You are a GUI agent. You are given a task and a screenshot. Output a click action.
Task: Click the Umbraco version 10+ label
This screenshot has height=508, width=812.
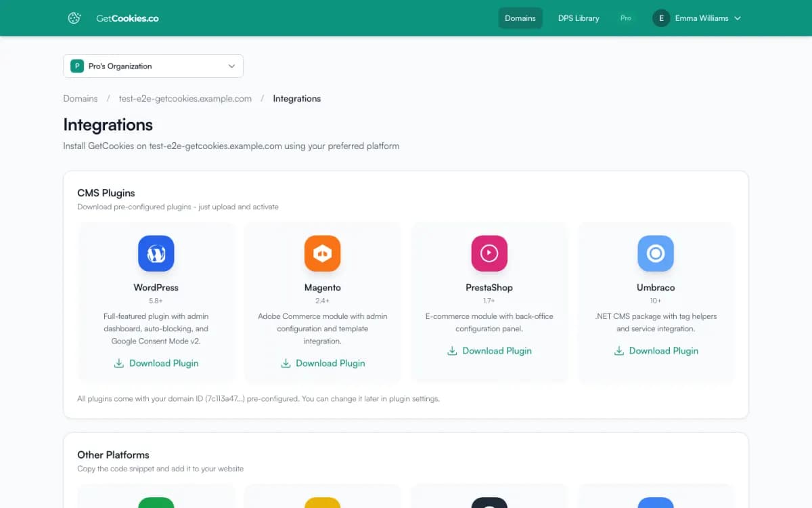pos(656,300)
